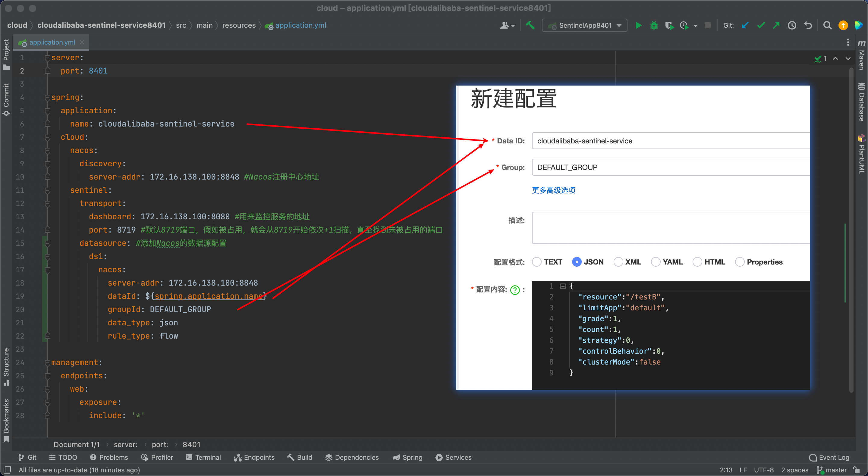Open Project tool window on left sidebar
Viewport: 868px width, 476px height.
[6, 54]
